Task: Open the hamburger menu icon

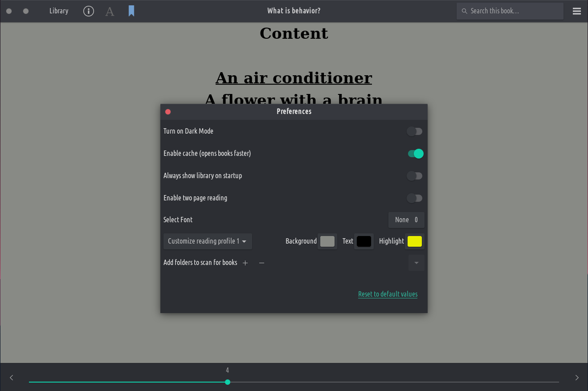Action: coord(577,11)
